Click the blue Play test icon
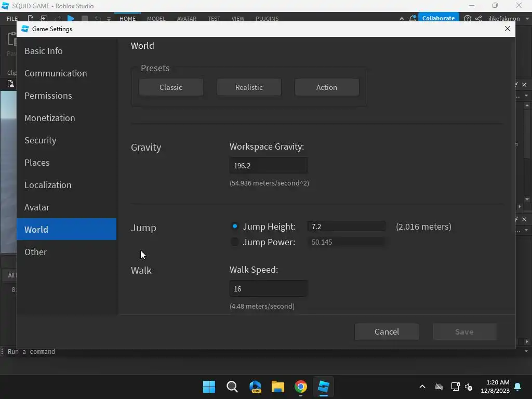Viewport: 532px width, 399px height. click(x=71, y=18)
